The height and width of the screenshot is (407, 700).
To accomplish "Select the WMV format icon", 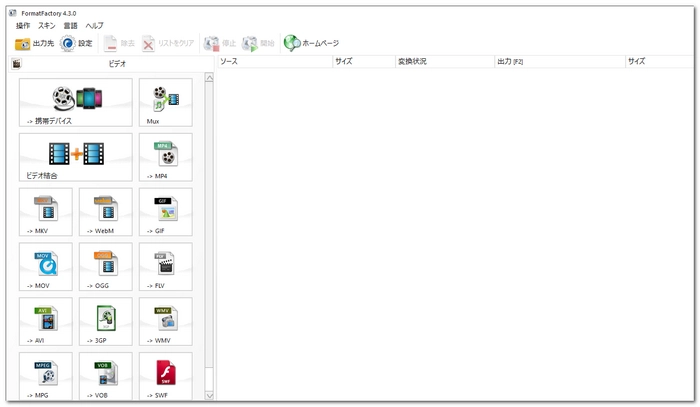I will pos(165,322).
